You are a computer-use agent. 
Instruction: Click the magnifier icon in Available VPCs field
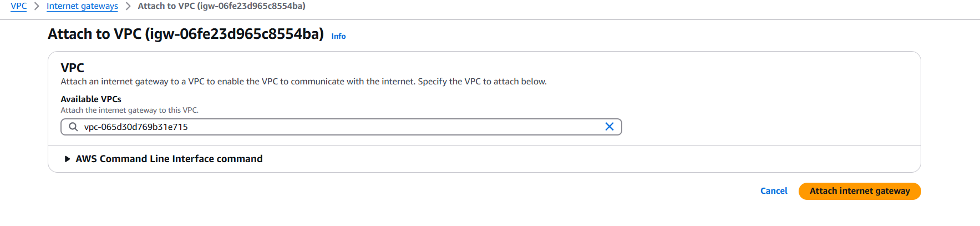coord(73,127)
